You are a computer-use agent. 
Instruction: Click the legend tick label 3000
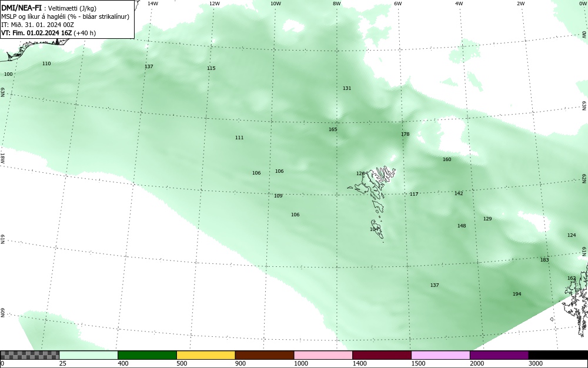[x=536, y=363]
